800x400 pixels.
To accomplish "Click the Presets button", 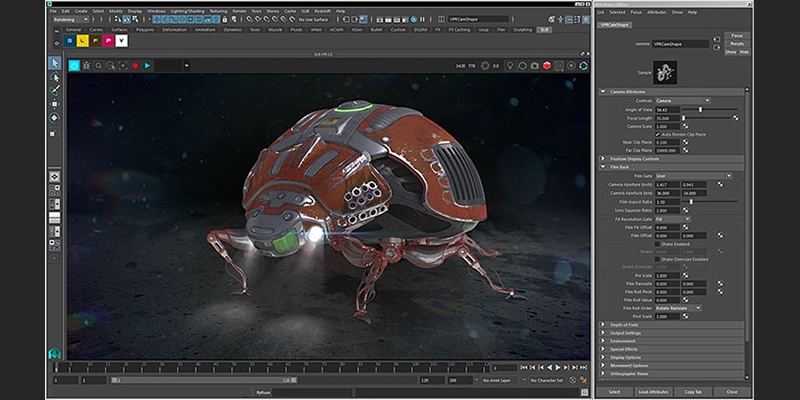I will click(x=737, y=44).
